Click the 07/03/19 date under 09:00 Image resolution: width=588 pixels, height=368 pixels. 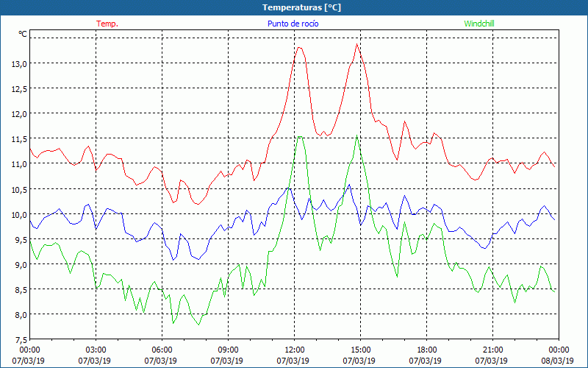click(226, 361)
